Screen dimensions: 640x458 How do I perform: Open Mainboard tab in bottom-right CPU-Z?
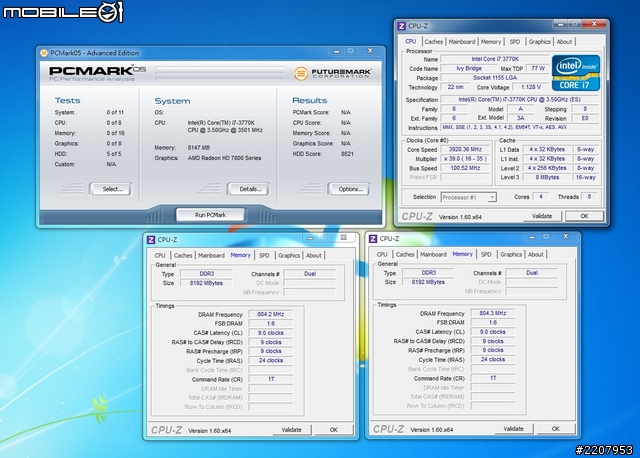[433, 254]
